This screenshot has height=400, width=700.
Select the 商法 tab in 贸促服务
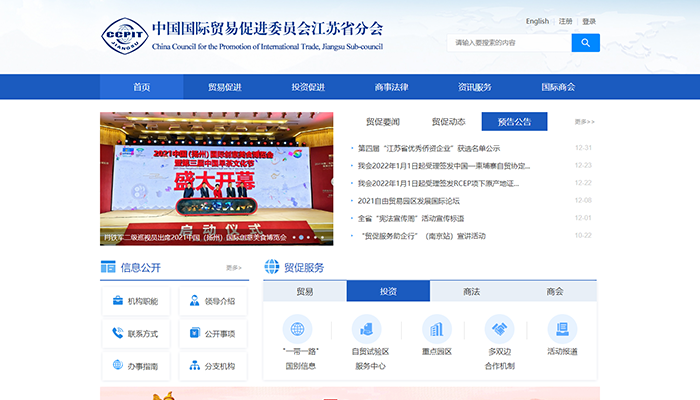471,291
